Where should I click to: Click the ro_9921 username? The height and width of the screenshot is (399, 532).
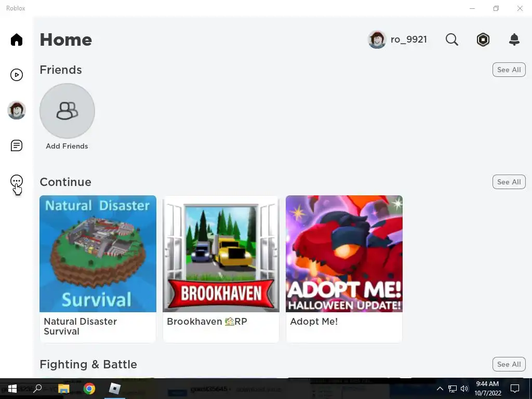408,39
